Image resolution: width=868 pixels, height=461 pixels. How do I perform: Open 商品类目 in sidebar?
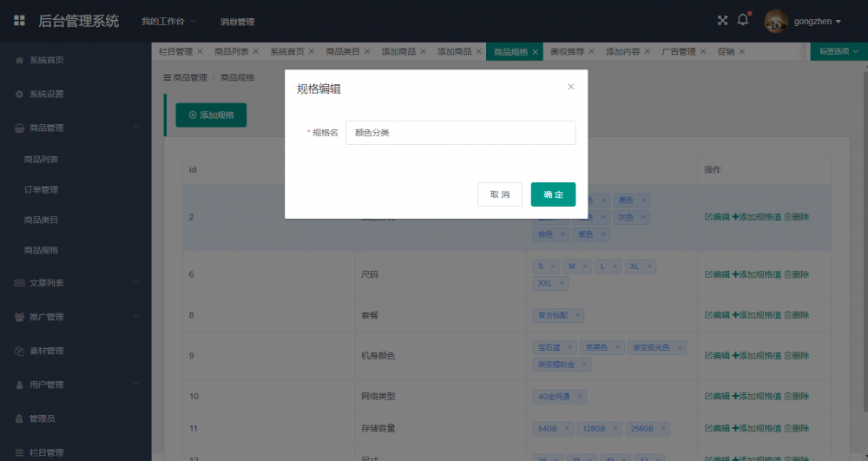(x=41, y=220)
